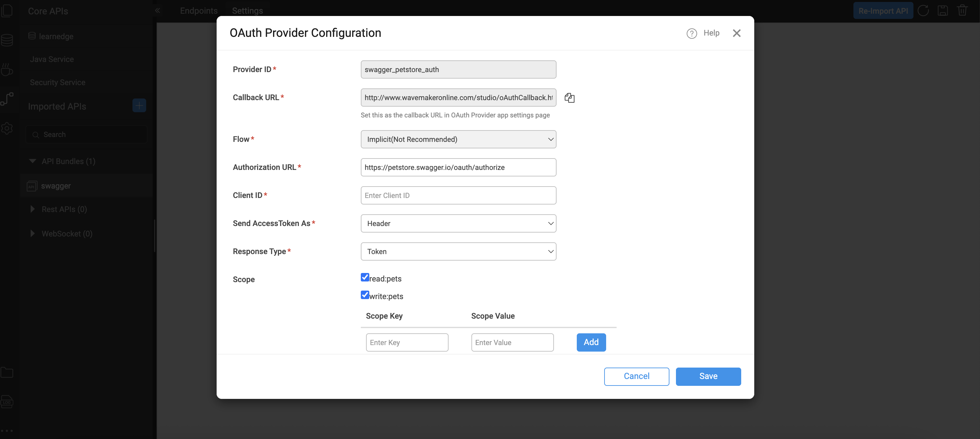Open the Flow dropdown
Screen dimensions: 980x439
point(458,139)
